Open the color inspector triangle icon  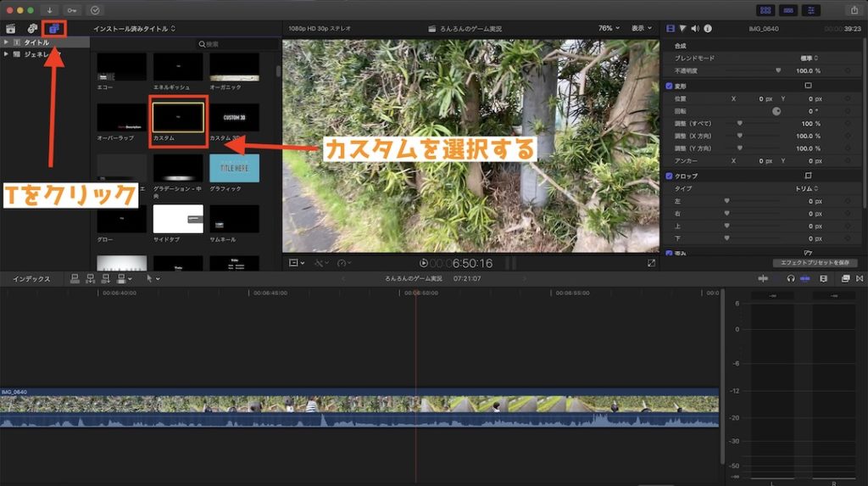(x=682, y=28)
